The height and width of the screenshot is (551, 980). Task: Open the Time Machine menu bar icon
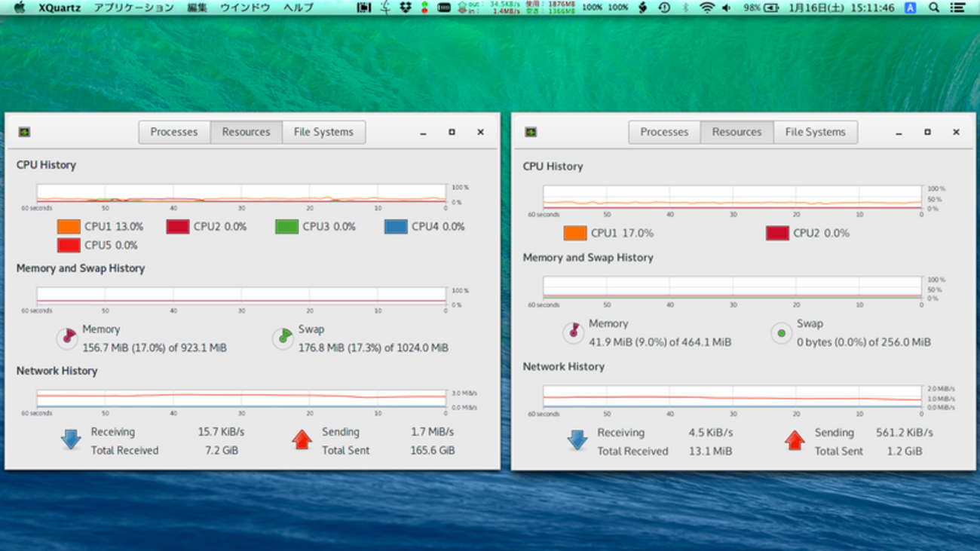coord(664,8)
